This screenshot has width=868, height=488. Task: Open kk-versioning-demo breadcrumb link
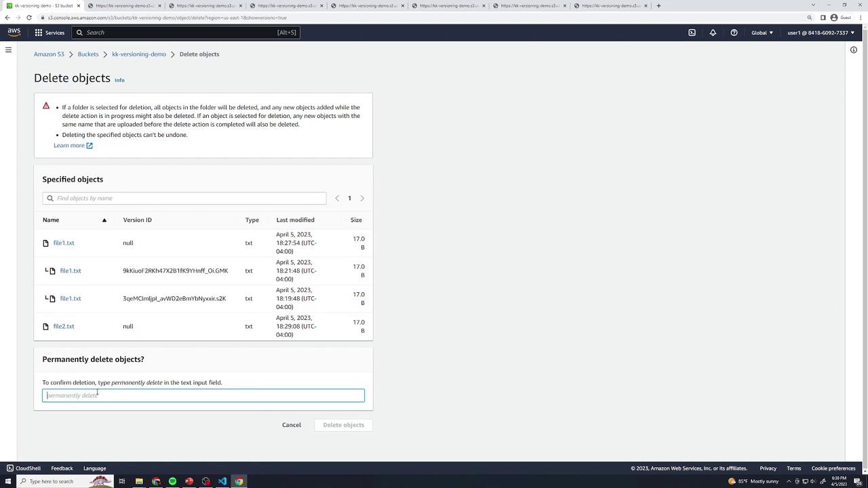[x=139, y=54]
